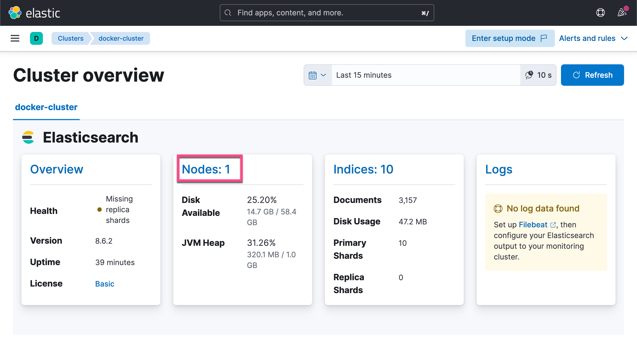
Task: Open the hamburger navigation menu
Action: point(15,38)
